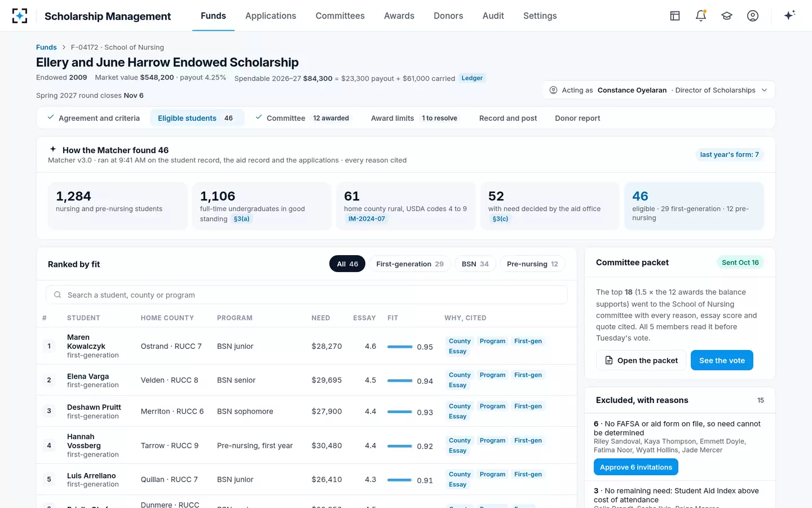Viewport: 812px width, 508px height.
Task: Click the NEED column header
Action: pyautogui.click(x=321, y=318)
